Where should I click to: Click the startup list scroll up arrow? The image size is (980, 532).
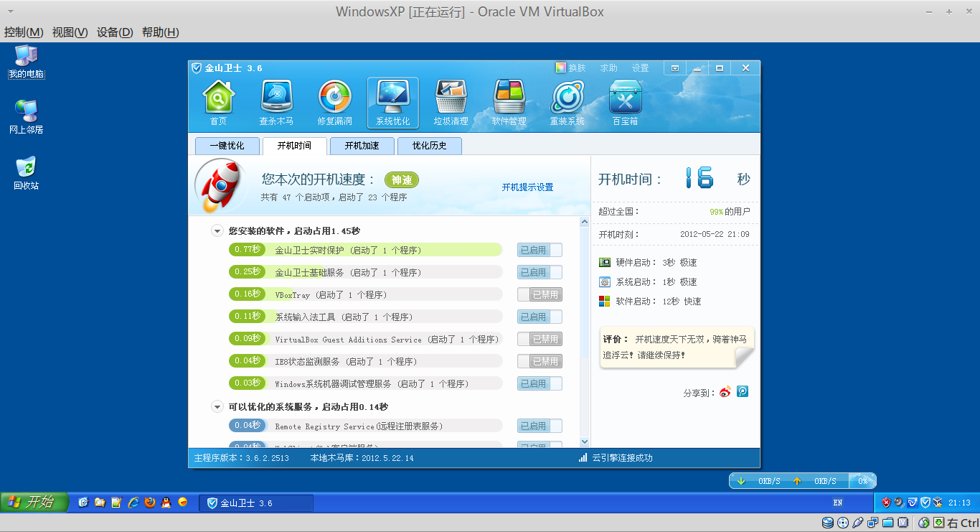584,221
